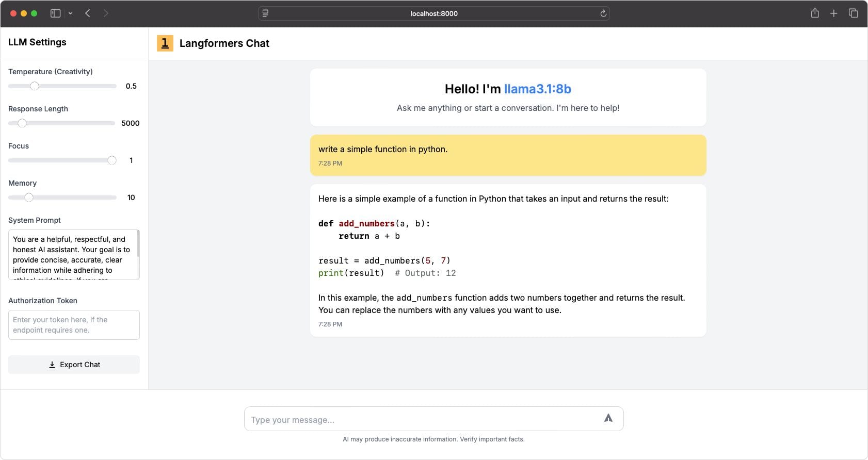Click the localhost:8000 address bar

point(434,13)
